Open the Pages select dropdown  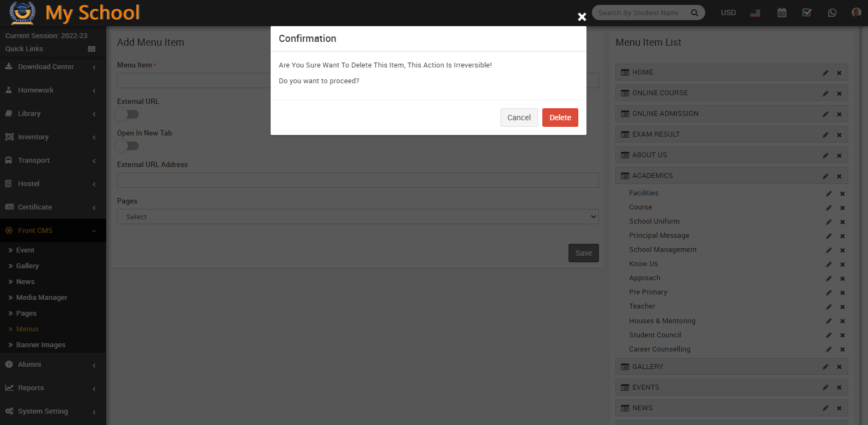pyautogui.click(x=358, y=217)
